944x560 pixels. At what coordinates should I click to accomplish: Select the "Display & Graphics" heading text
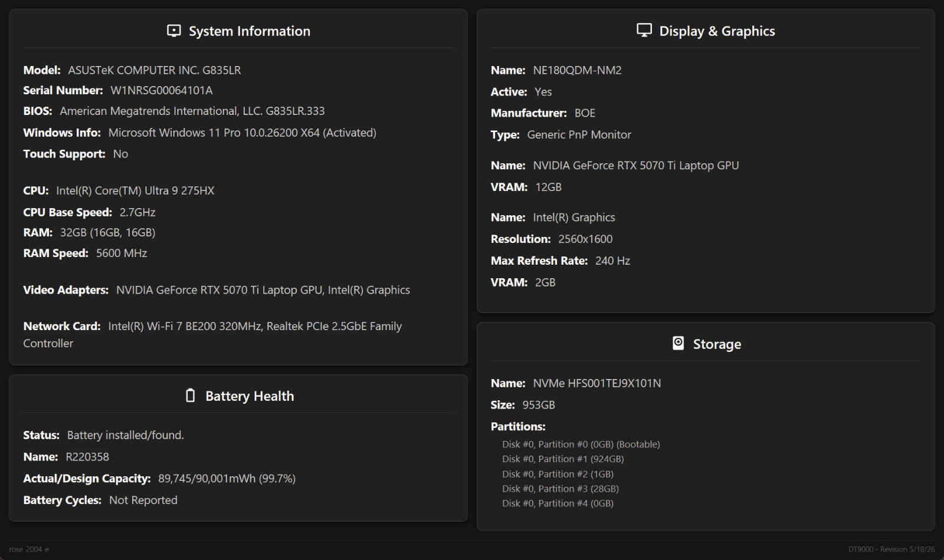717,31
